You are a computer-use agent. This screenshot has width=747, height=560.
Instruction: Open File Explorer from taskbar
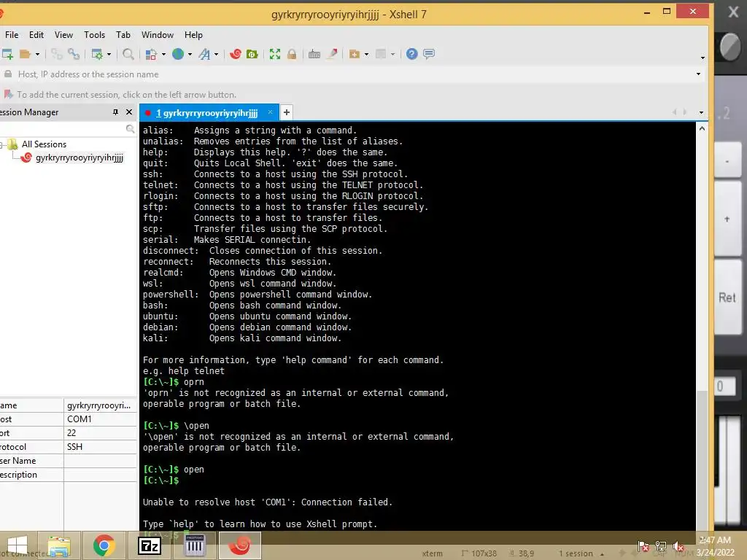click(x=59, y=545)
